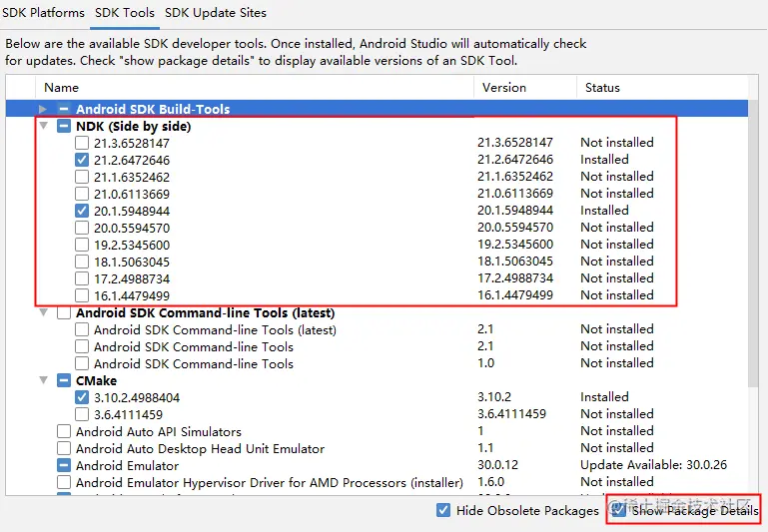Check the Android SDK Command-line Tools (latest) group checkbox
The height and width of the screenshot is (532, 768).
[64, 312]
